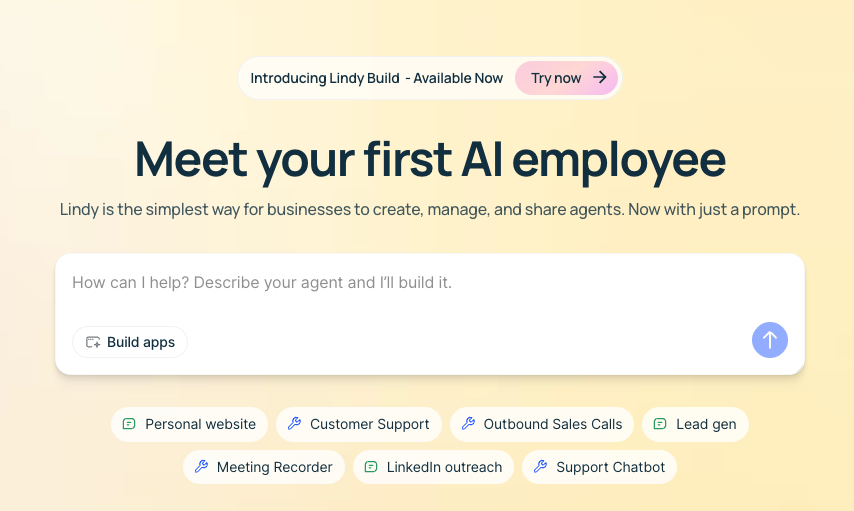This screenshot has height=511, width=854.
Task: Select the Support Chatbot suggestion
Action: point(599,467)
